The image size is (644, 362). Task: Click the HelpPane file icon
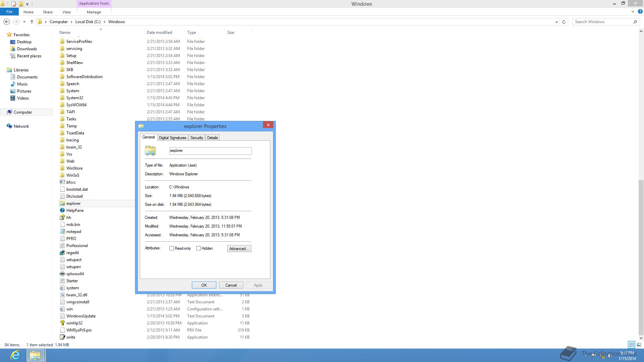[62, 210]
